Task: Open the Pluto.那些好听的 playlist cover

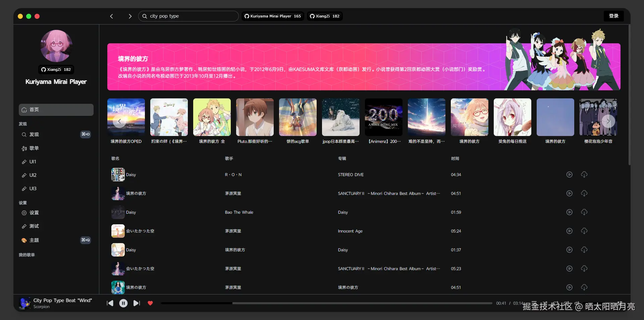Action: click(x=255, y=117)
